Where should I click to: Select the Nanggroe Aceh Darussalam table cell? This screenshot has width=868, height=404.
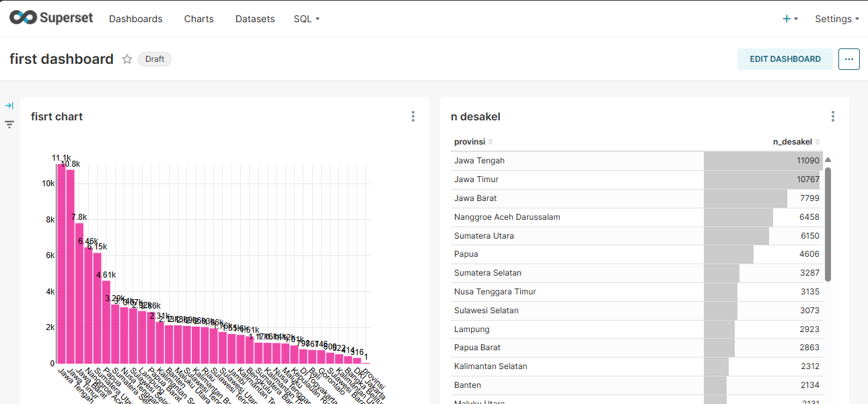point(507,217)
